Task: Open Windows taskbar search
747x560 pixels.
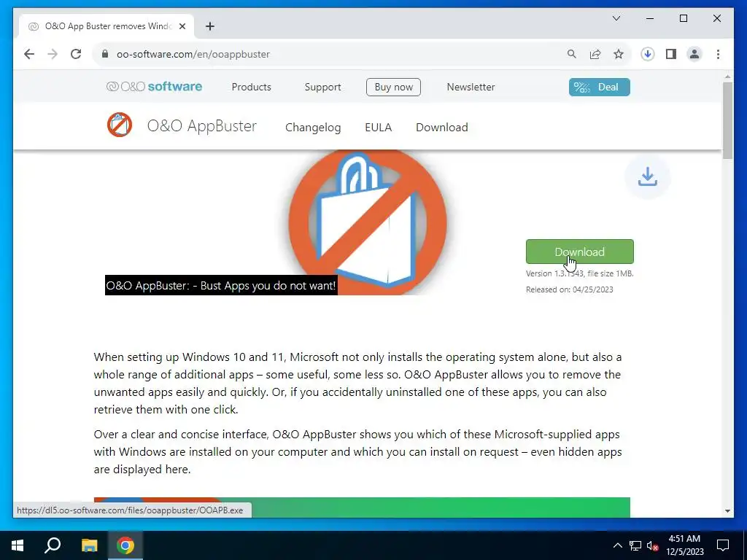Action: click(x=53, y=545)
